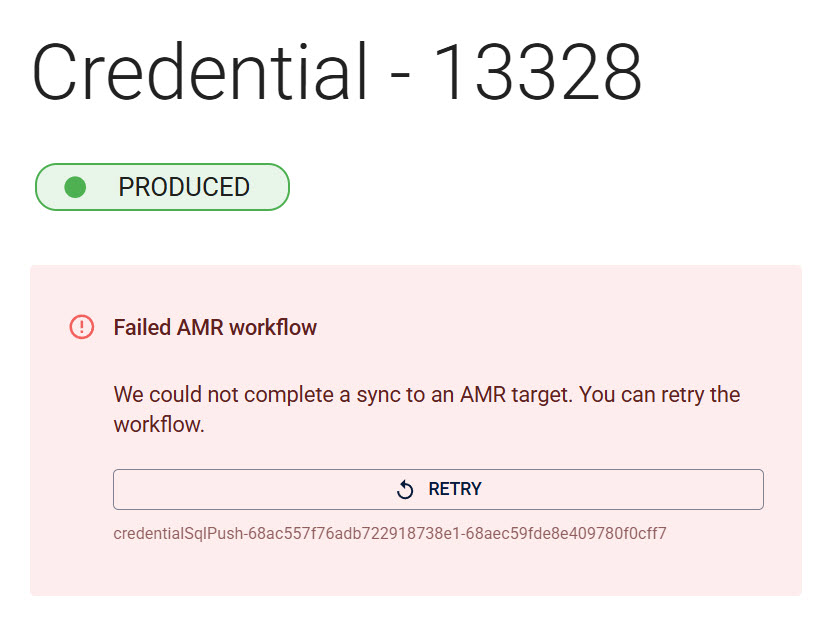The image size is (833, 624).
Task: Click the RETRY button
Action: point(437,489)
